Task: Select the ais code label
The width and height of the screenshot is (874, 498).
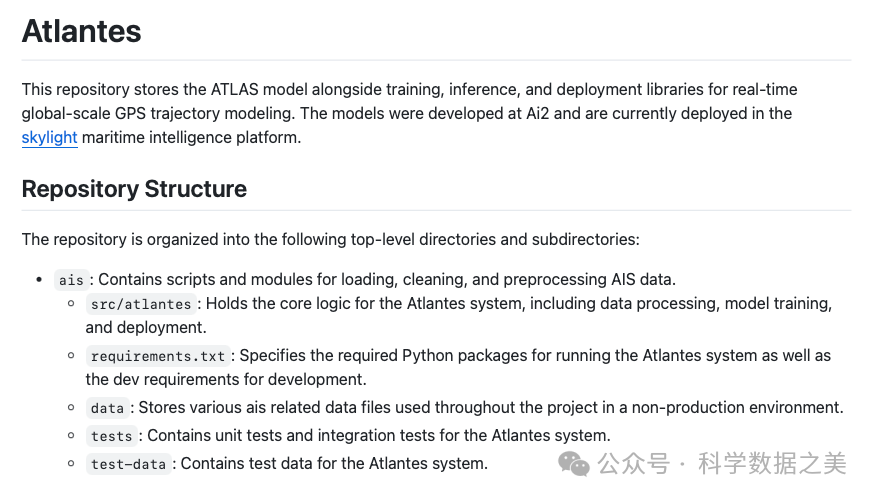Action: [71, 280]
